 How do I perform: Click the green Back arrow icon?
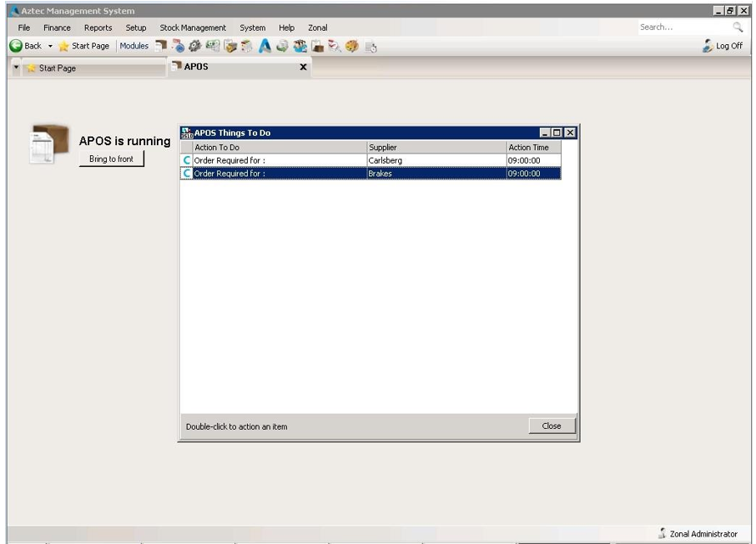point(15,46)
